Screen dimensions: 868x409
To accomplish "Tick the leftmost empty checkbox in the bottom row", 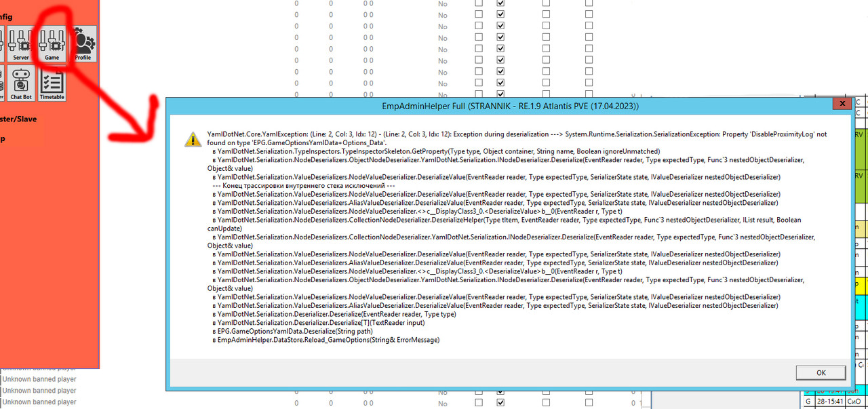I will [479, 403].
